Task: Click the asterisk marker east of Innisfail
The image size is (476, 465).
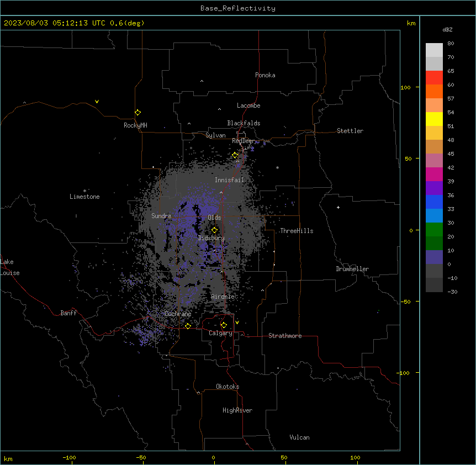Action: tap(277, 167)
